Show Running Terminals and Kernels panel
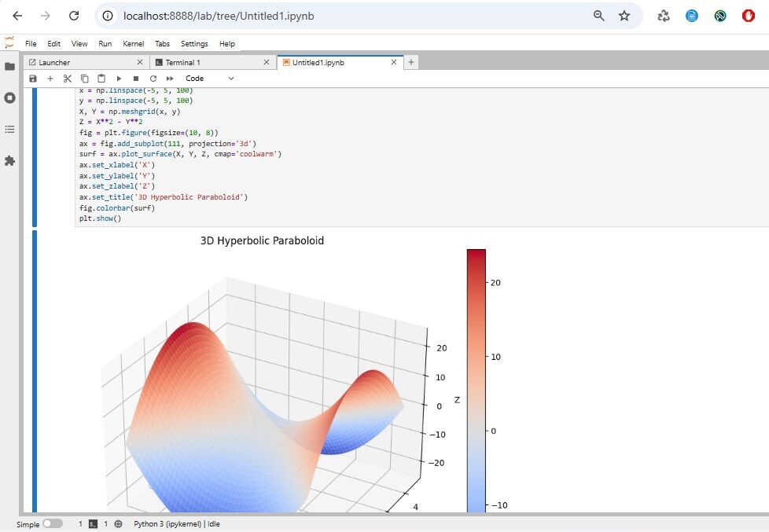Screen dimensions: 769x532 (10, 98)
